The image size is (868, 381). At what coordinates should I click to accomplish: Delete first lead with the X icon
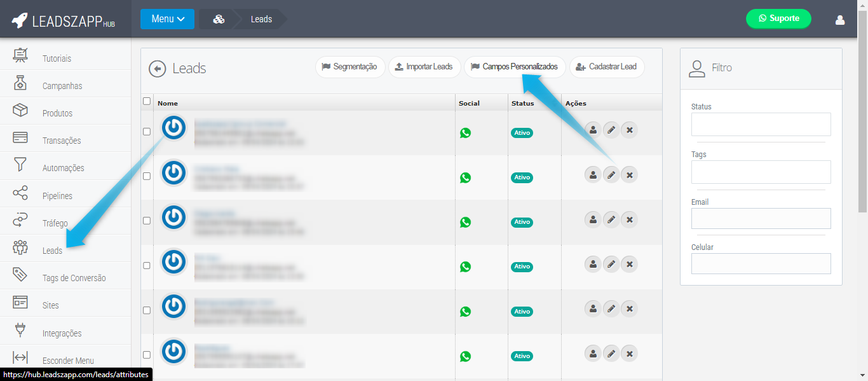click(629, 130)
